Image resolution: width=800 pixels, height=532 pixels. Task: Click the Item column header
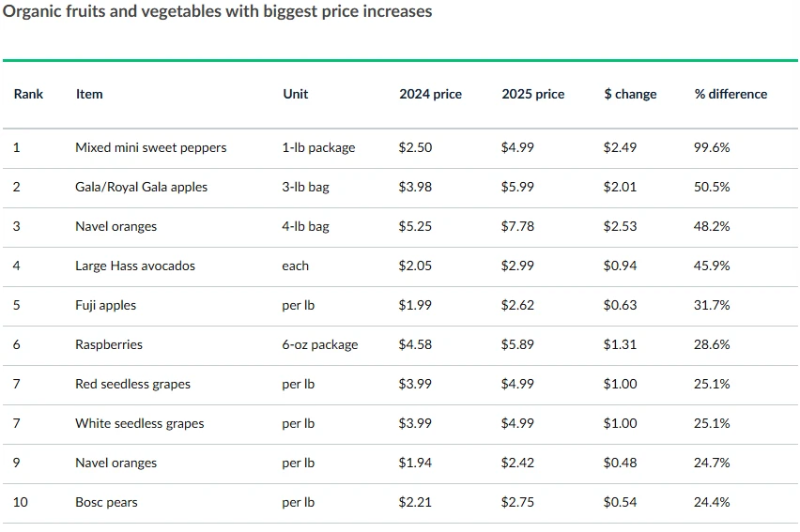coord(89,94)
